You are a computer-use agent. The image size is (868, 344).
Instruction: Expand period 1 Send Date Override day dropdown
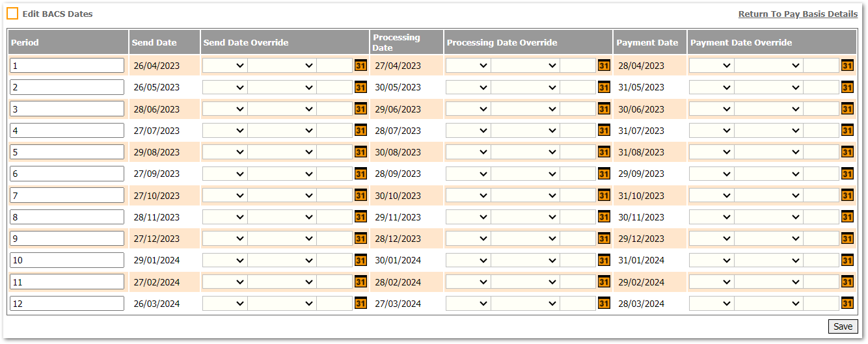224,66
